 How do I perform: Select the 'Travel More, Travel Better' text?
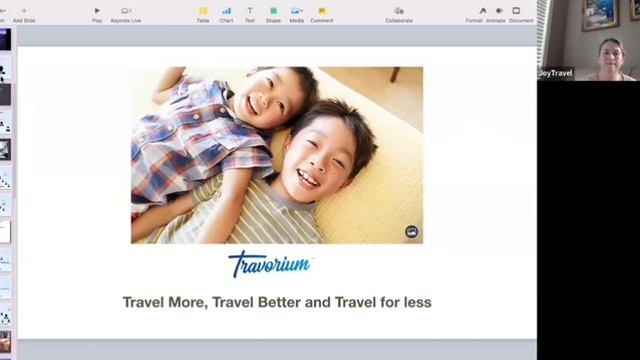[x=277, y=302]
